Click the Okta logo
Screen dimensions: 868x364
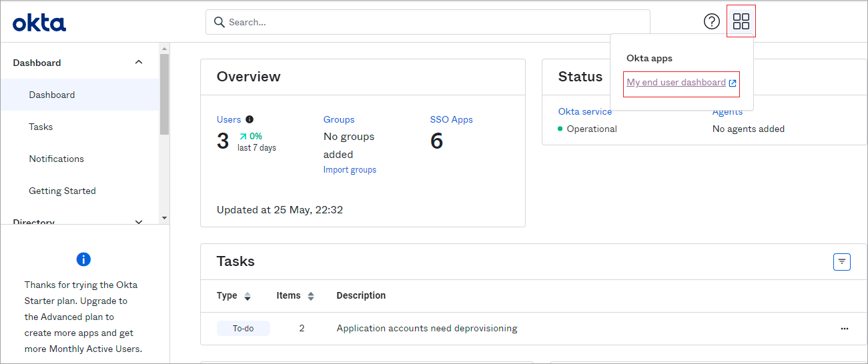39,23
